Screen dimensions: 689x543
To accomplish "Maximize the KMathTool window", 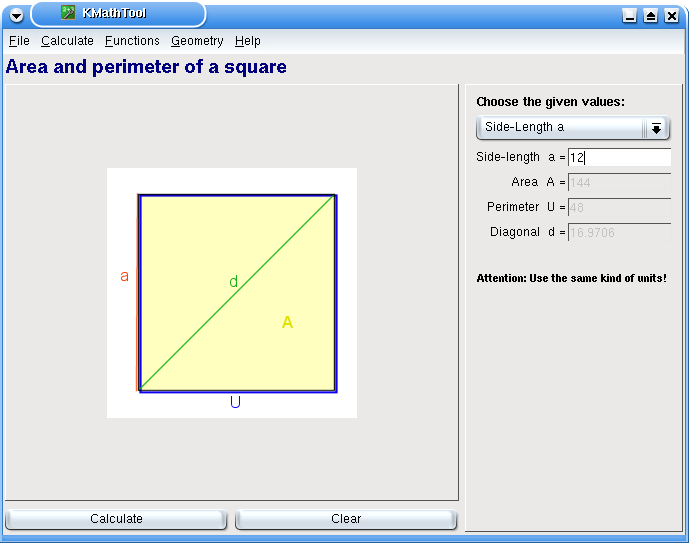I will tap(650, 16).
